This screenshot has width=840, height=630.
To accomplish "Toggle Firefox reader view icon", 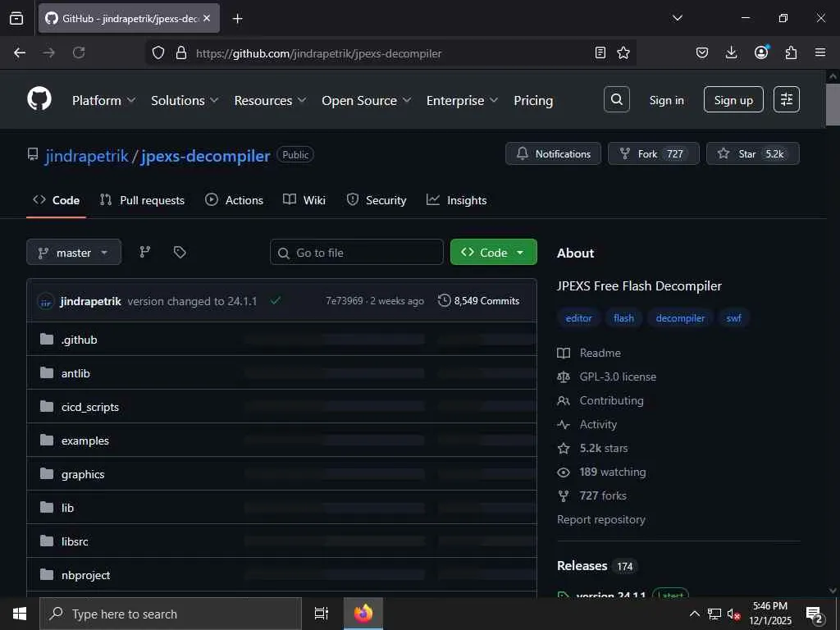I will click(600, 53).
